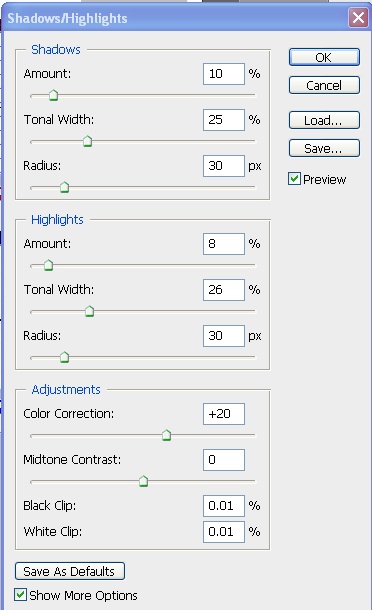Click the Shadows Amount slider handle
372x610 pixels.
tap(53, 95)
